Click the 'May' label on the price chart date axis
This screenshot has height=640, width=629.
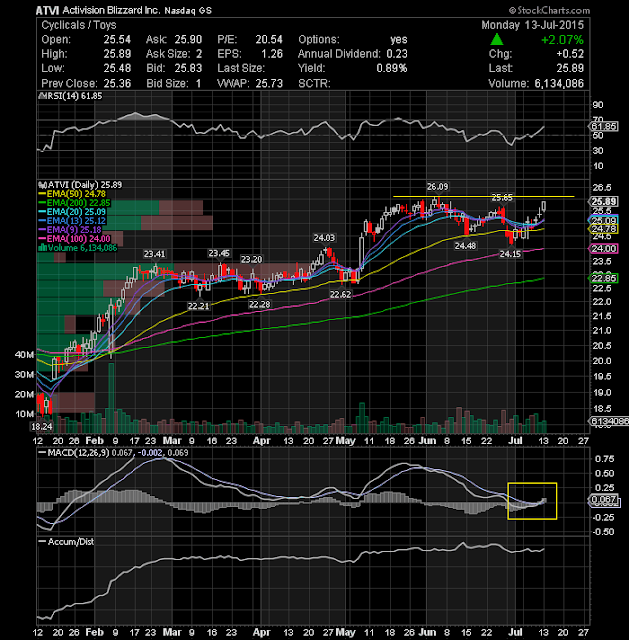(x=345, y=441)
